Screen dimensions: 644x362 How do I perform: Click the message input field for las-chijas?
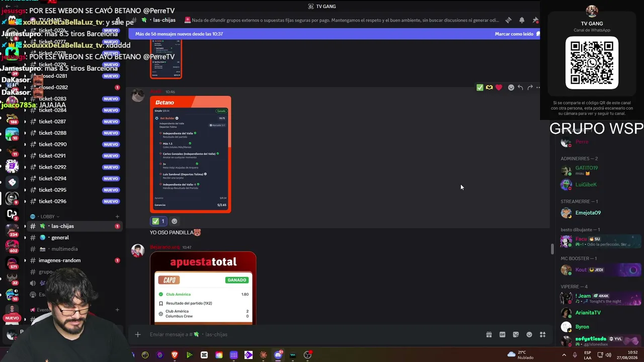point(312,334)
